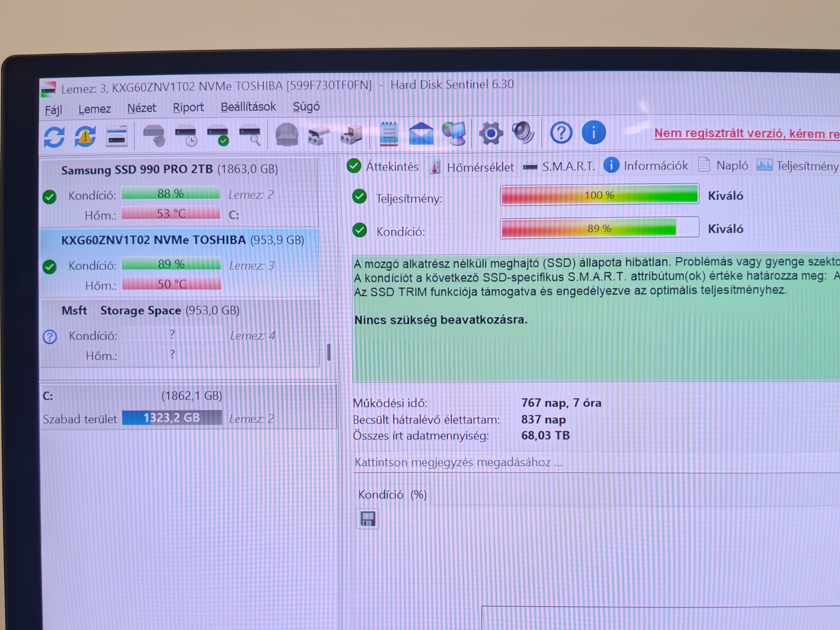Click the Samsung 88 % condition bar
Screen dimensions: 840x630
(x=171, y=193)
